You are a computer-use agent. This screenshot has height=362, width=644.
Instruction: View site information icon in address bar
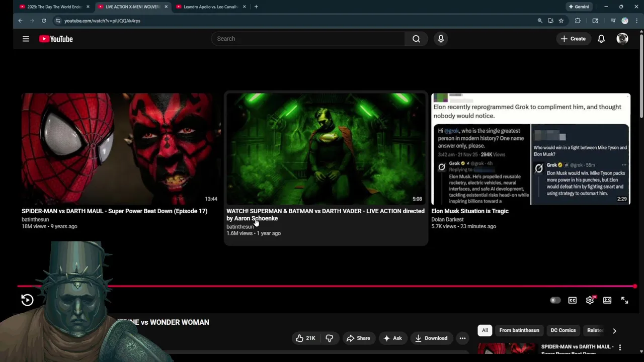coord(58,21)
